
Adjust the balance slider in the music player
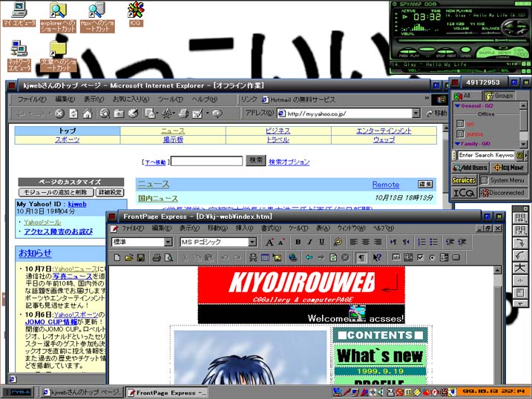[x=490, y=33]
